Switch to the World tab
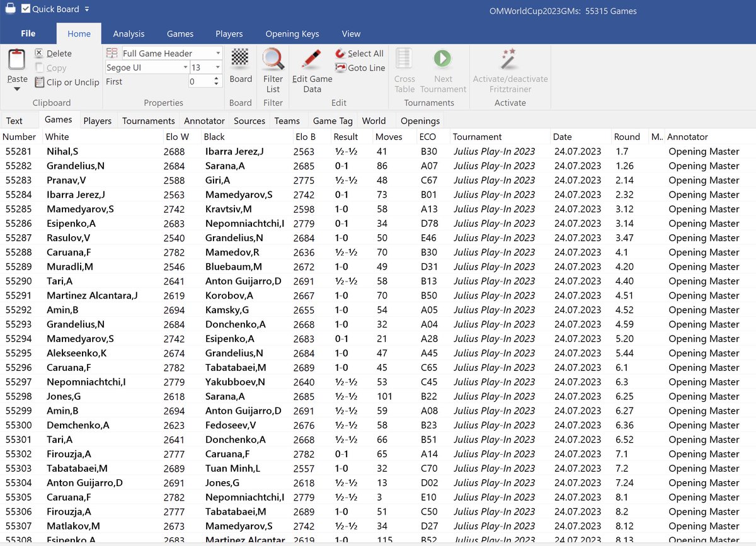The width and height of the screenshot is (756, 546). pyautogui.click(x=374, y=121)
